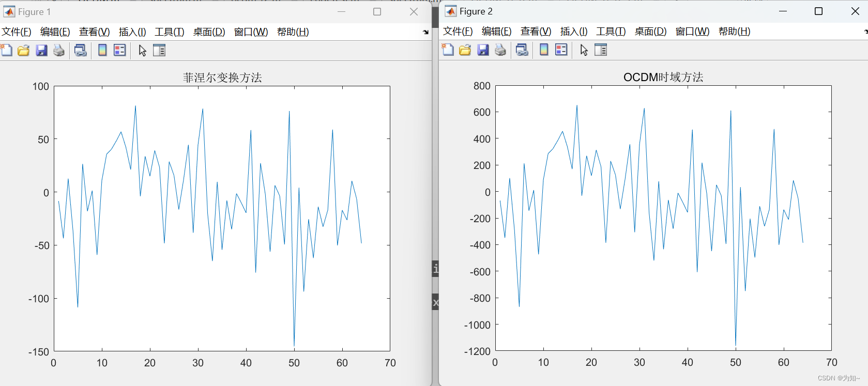Open 帮助(H) menu in Figure 2

[735, 32]
